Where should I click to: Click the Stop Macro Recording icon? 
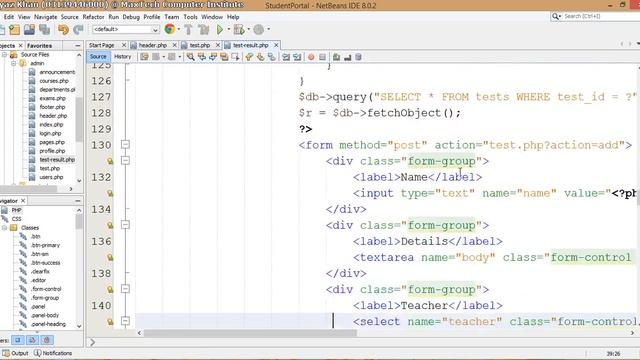pyautogui.click(x=322, y=57)
